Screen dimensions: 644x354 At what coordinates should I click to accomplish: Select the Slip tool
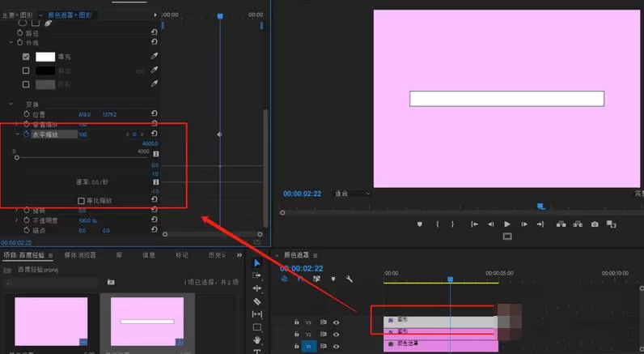click(257, 314)
